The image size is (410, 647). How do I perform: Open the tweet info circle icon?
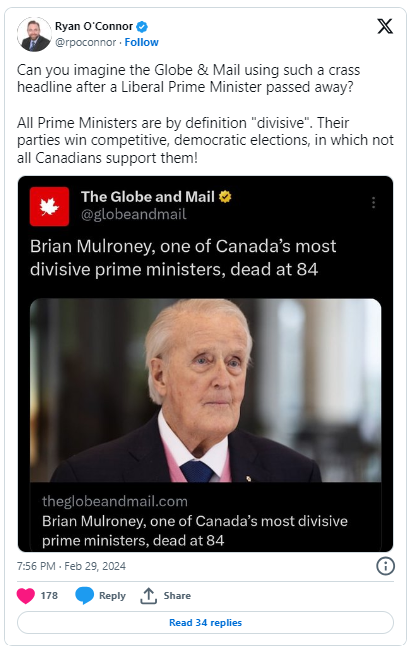pos(385,566)
